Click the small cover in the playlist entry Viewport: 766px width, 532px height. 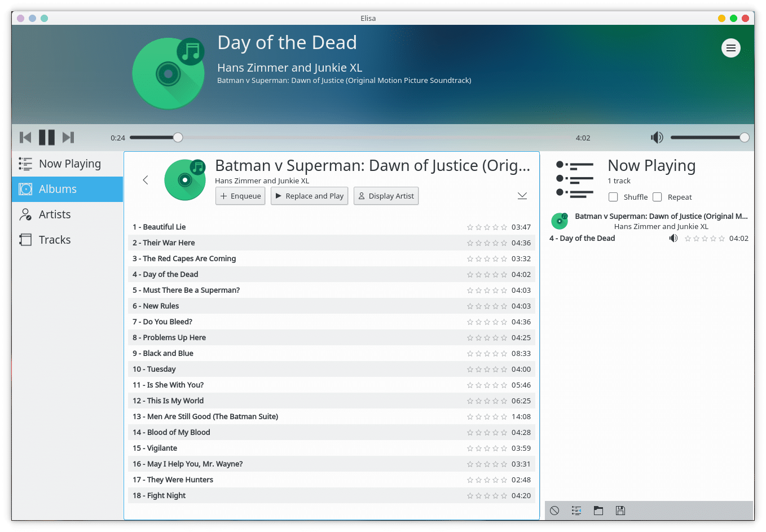560,221
